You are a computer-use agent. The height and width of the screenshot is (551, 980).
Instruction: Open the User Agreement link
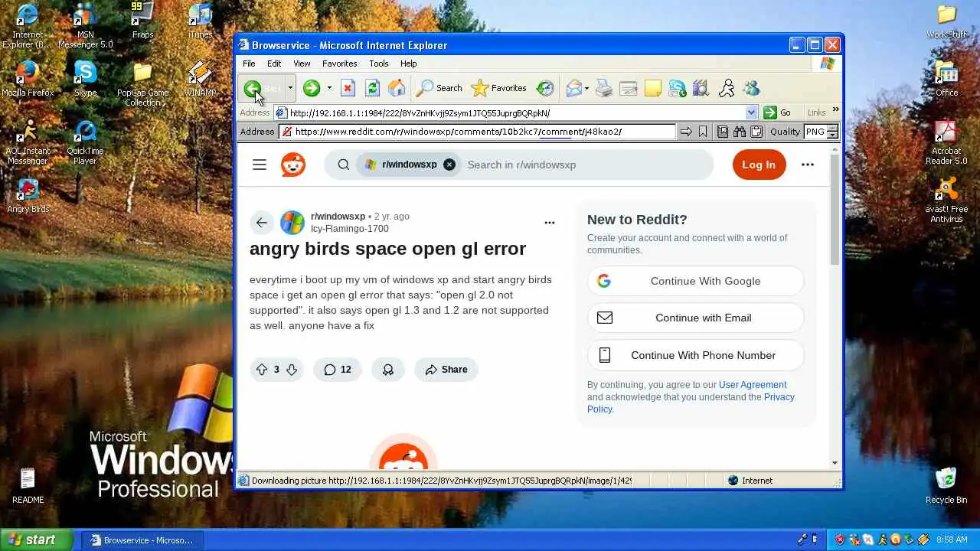pyautogui.click(x=753, y=385)
